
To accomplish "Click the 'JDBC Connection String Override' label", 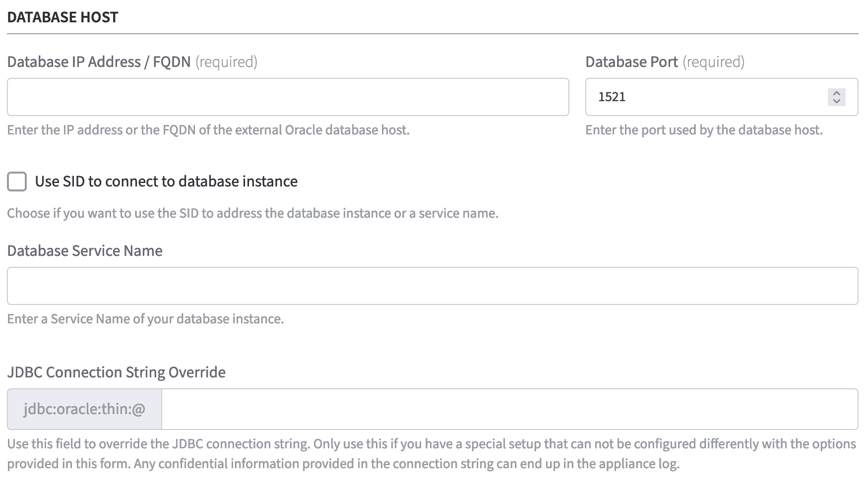I will click(x=116, y=372).
